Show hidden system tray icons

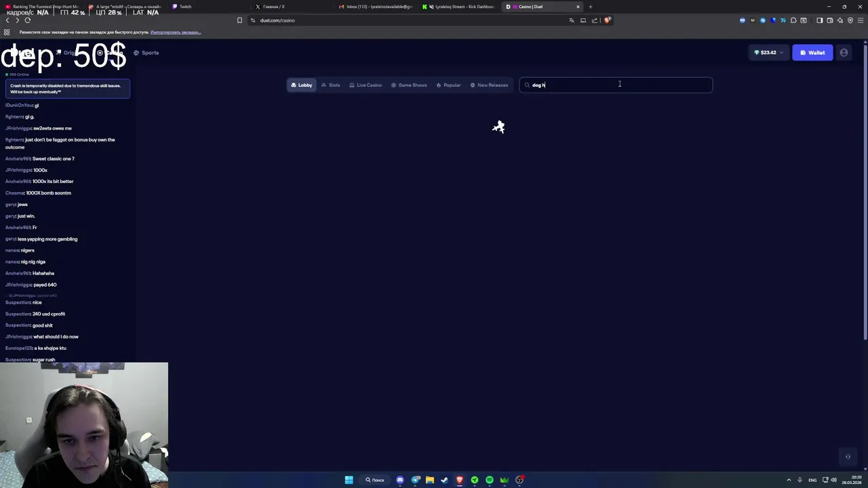coord(789,480)
